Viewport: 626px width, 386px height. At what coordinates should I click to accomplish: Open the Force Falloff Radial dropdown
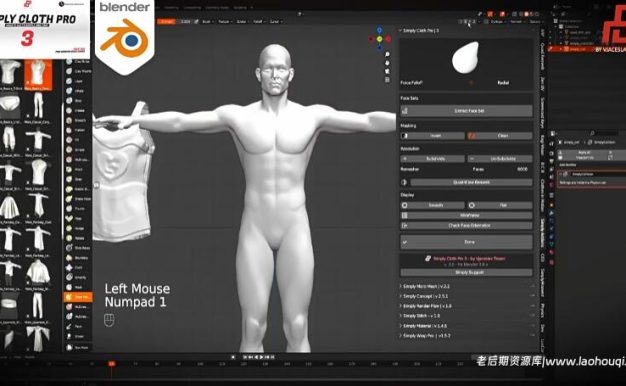(x=503, y=83)
